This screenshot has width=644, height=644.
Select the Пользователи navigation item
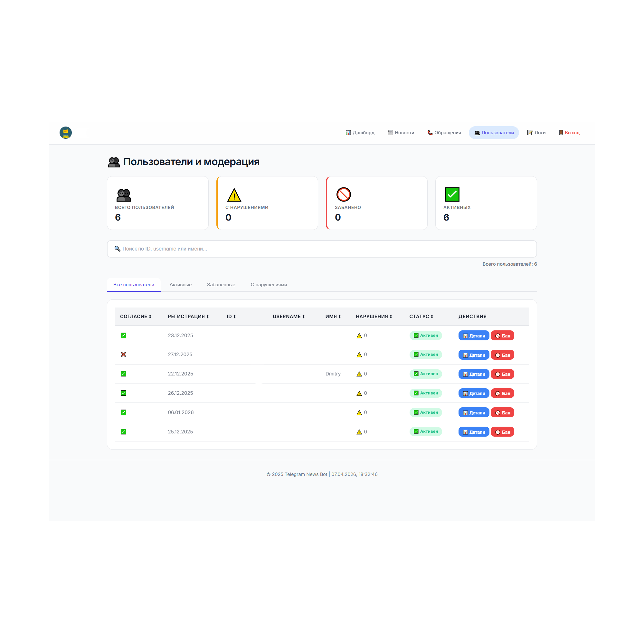point(494,133)
